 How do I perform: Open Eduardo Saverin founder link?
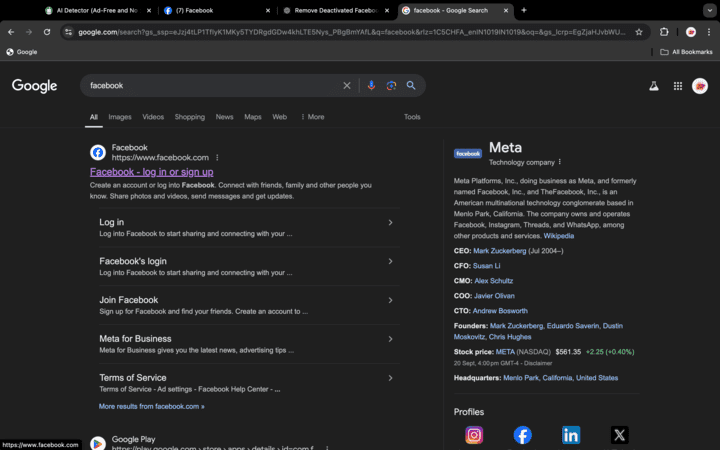(573, 326)
